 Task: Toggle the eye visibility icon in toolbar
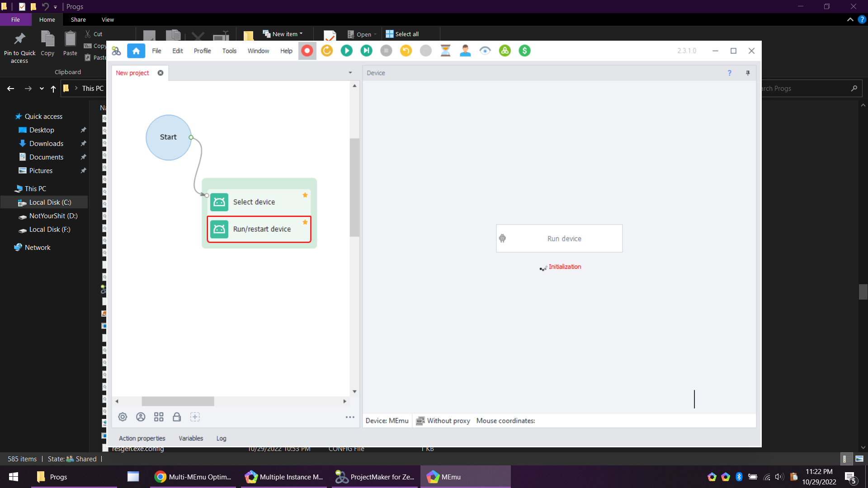(485, 51)
